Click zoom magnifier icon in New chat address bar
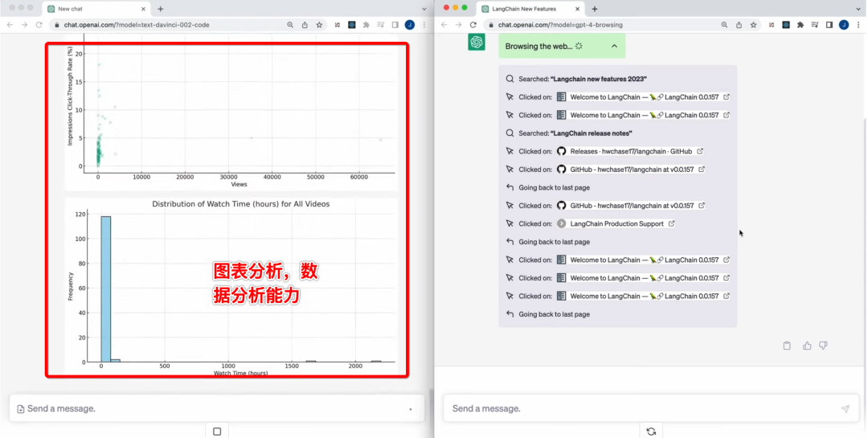 290,25
